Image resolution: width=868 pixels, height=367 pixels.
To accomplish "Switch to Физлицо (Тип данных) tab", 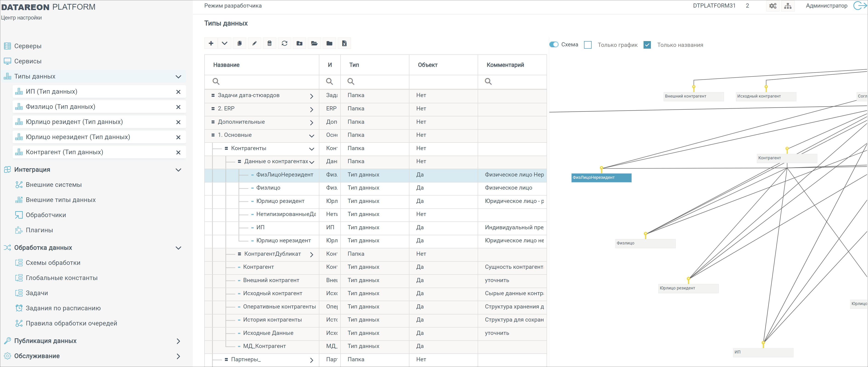I will 61,107.
